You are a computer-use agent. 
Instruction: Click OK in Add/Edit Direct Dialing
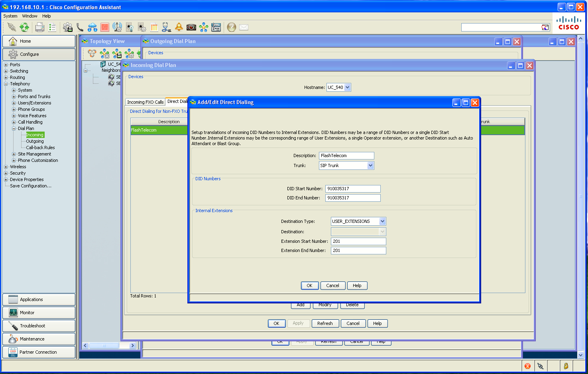coord(310,285)
